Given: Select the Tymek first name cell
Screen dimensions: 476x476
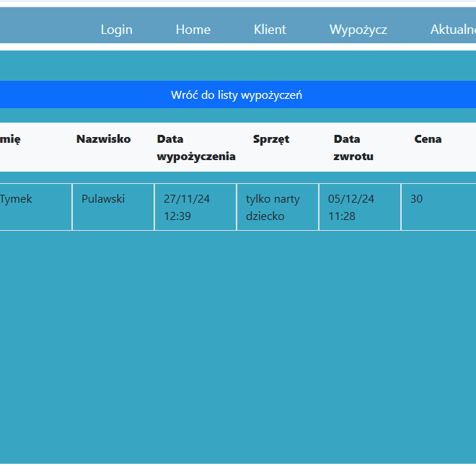Looking at the screenshot, I should [x=16, y=199].
